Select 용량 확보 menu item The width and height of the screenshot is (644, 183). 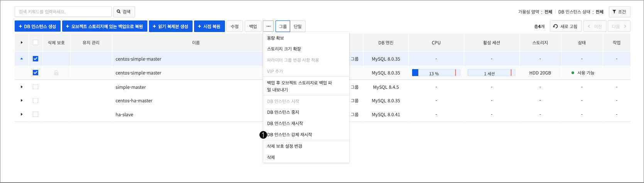[306, 38]
